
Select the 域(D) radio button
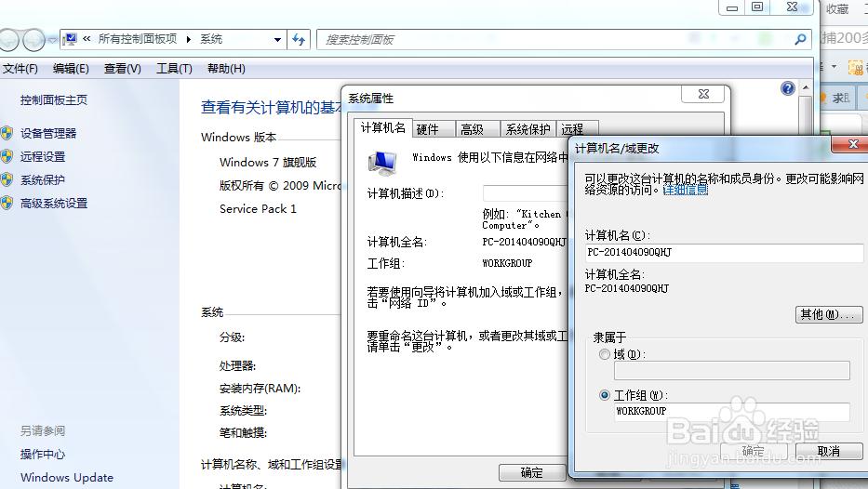coord(605,354)
